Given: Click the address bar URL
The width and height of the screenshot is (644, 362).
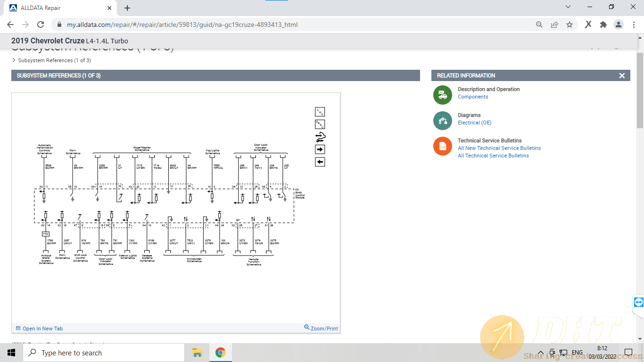Looking at the screenshot, I should coord(182,25).
